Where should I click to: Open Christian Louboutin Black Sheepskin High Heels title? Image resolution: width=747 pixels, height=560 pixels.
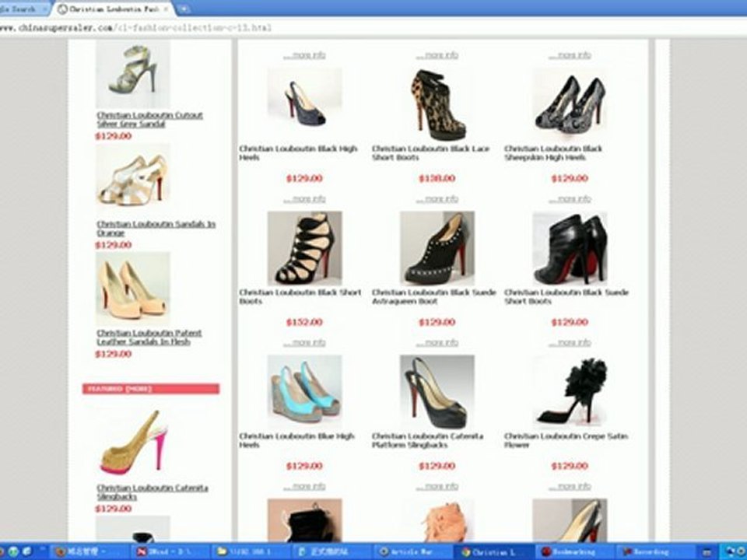(x=553, y=153)
